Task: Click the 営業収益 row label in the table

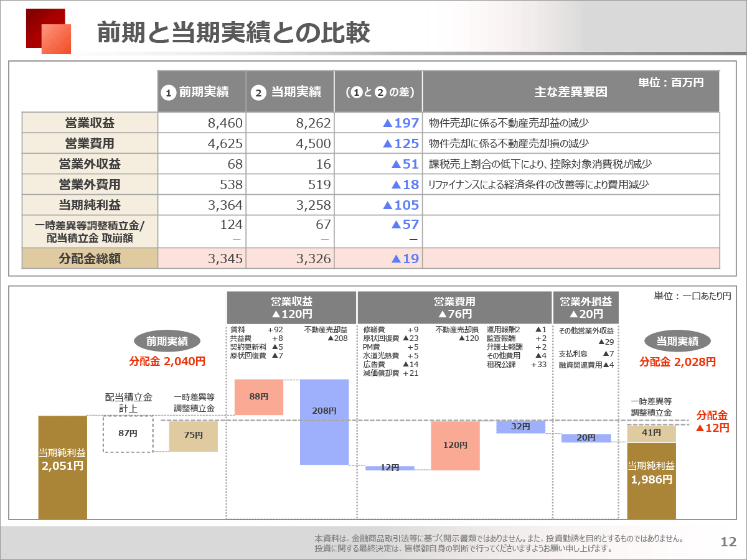Action: click(x=90, y=123)
